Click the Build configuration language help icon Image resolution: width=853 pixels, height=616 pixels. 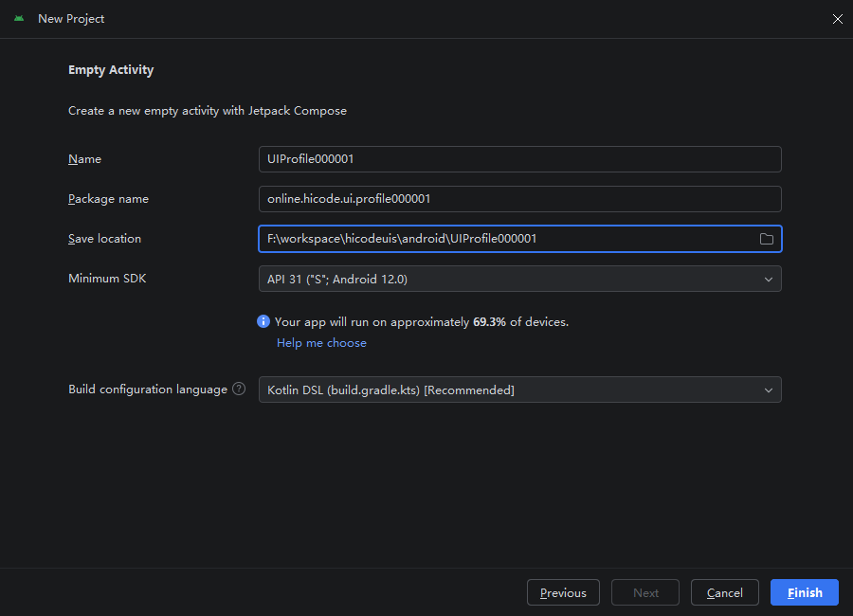coord(239,390)
